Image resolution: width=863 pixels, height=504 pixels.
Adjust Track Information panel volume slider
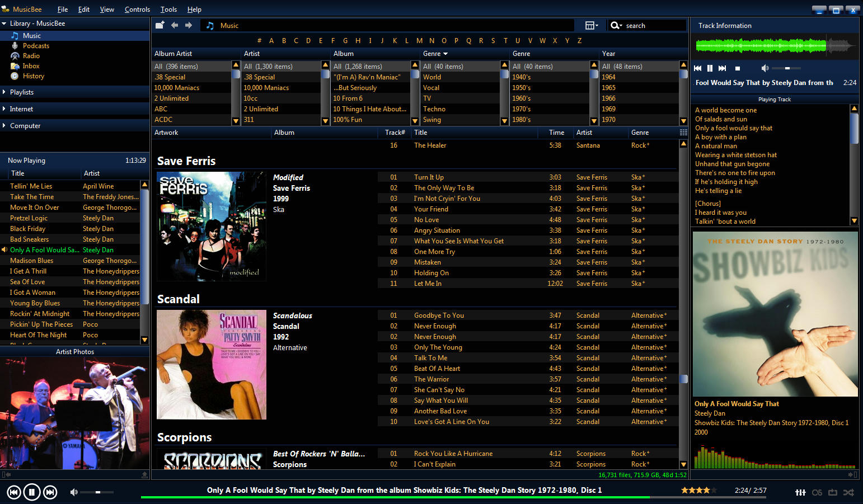pyautogui.click(x=786, y=68)
